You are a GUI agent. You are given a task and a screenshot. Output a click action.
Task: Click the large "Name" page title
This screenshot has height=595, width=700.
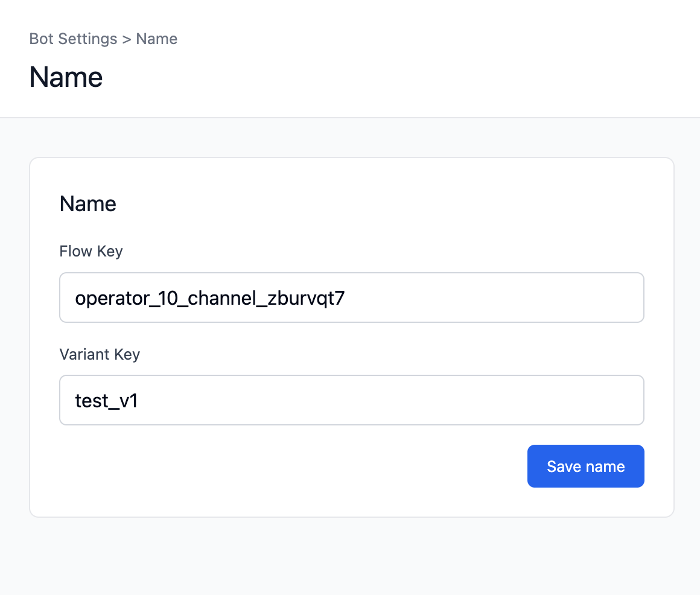(66, 77)
